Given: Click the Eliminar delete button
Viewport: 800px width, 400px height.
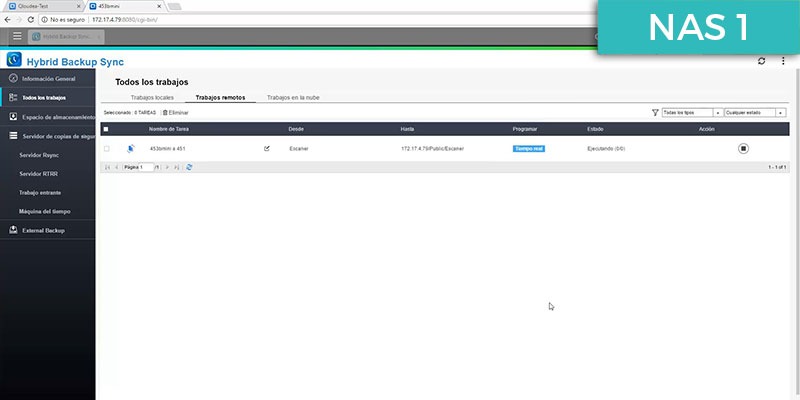Looking at the screenshot, I should pyautogui.click(x=176, y=112).
